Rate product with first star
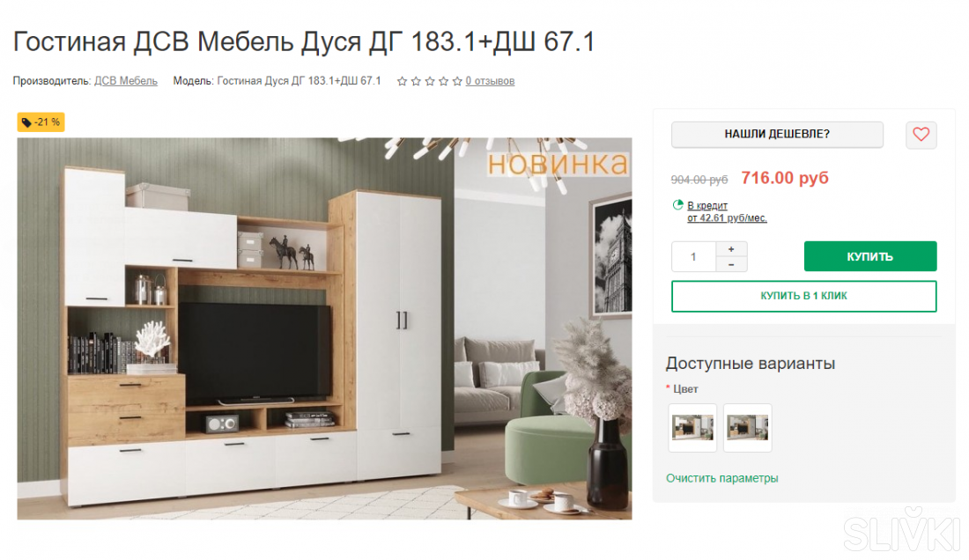Viewport: 969px width, 560px height. point(402,81)
